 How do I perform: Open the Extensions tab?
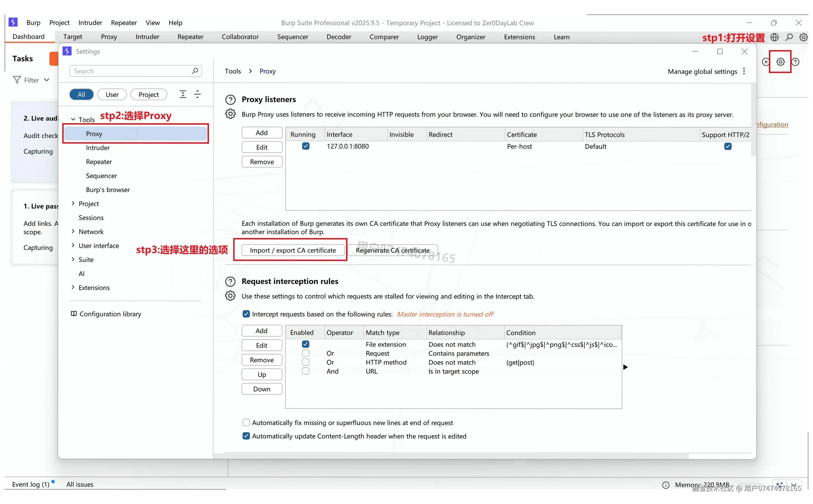click(519, 37)
